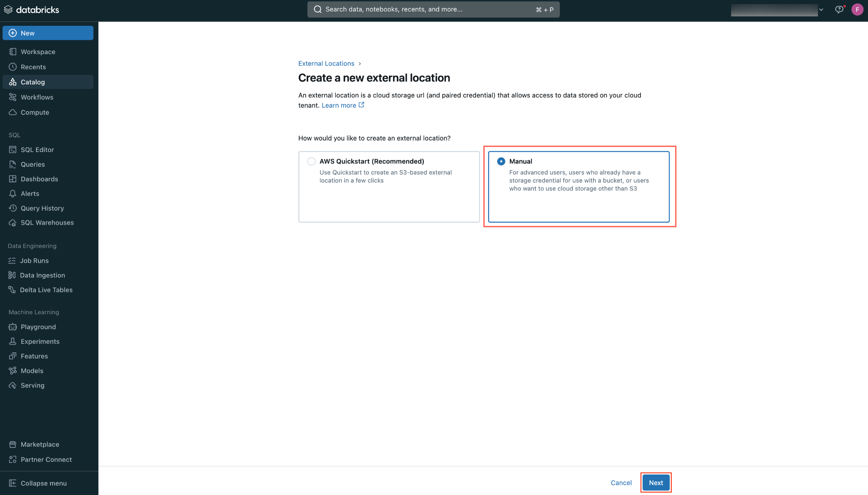This screenshot has width=868, height=495.
Task: Click the Recents menu item
Action: click(x=33, y=67)
